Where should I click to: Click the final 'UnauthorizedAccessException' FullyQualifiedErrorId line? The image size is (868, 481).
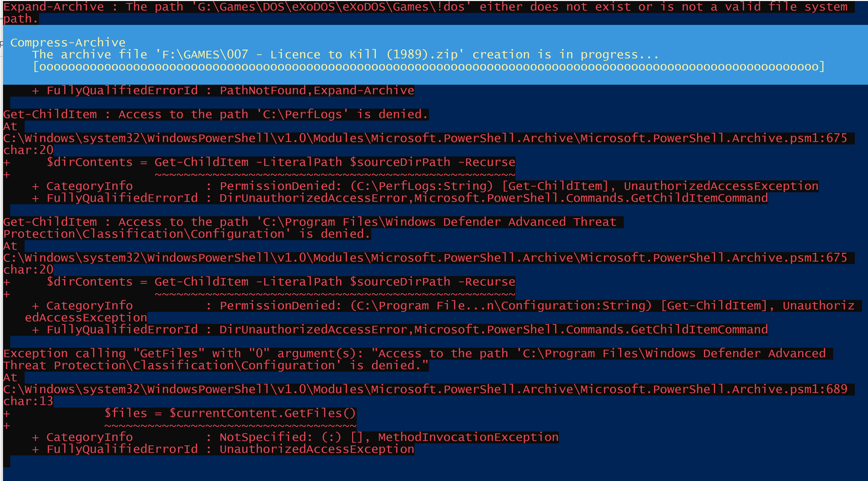coord(223,449)
